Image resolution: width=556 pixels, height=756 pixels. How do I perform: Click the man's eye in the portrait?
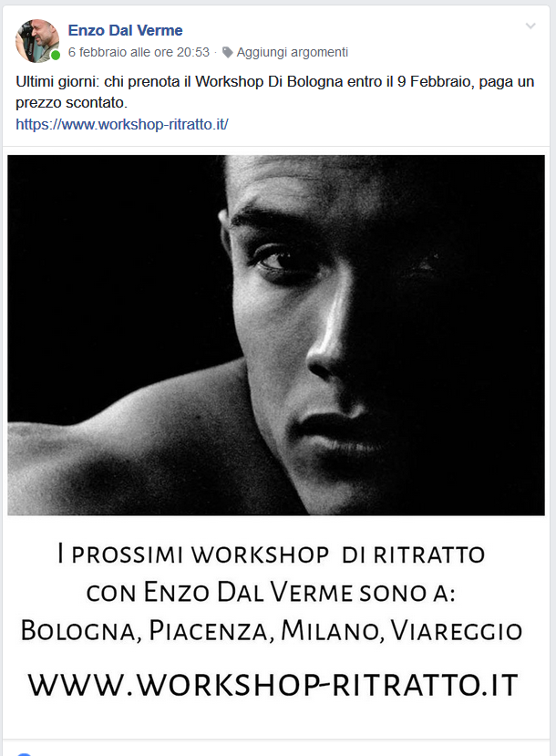pyautogui.click(x=279, y=261)
